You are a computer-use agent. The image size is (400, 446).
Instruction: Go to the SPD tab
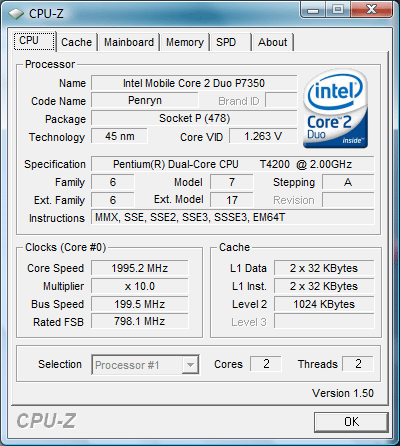230,42
